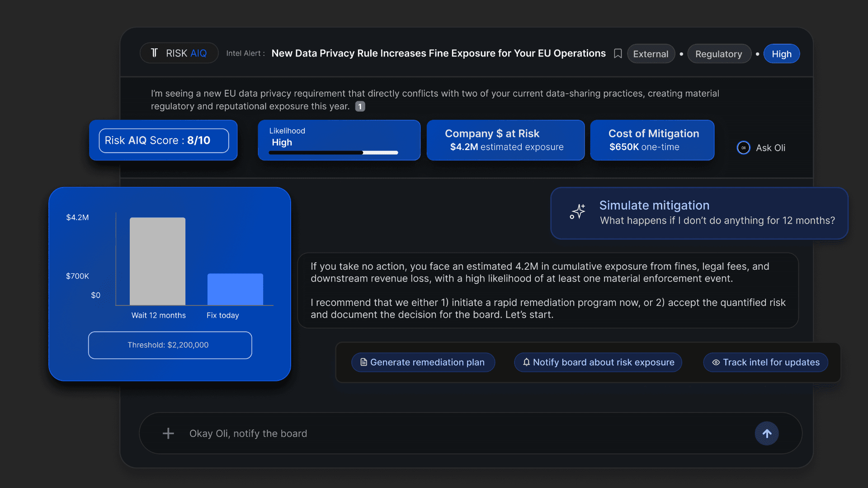Click the RISK AIQ logo icon
The image size is (868, 488).
[155, 53]
